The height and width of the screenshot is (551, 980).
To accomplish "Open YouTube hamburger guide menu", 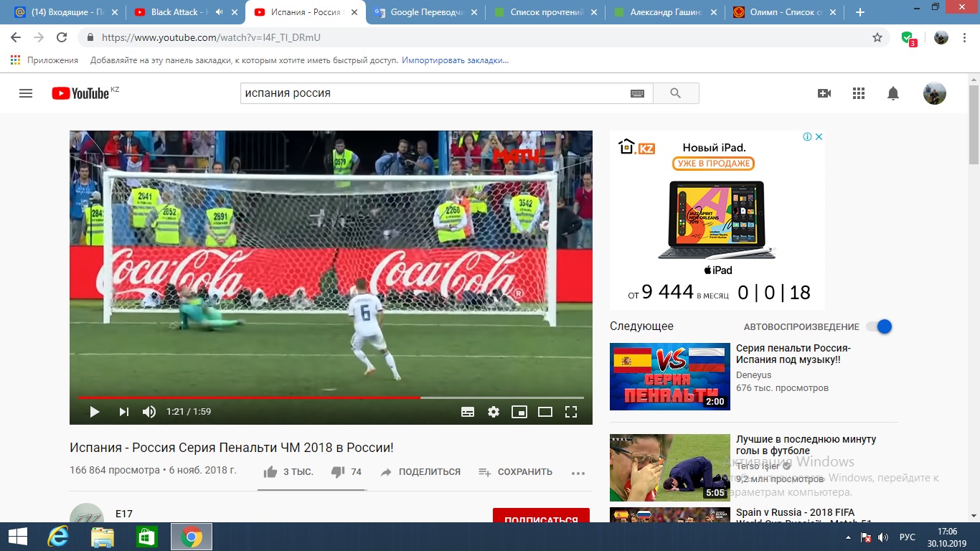I will point(26,93).
